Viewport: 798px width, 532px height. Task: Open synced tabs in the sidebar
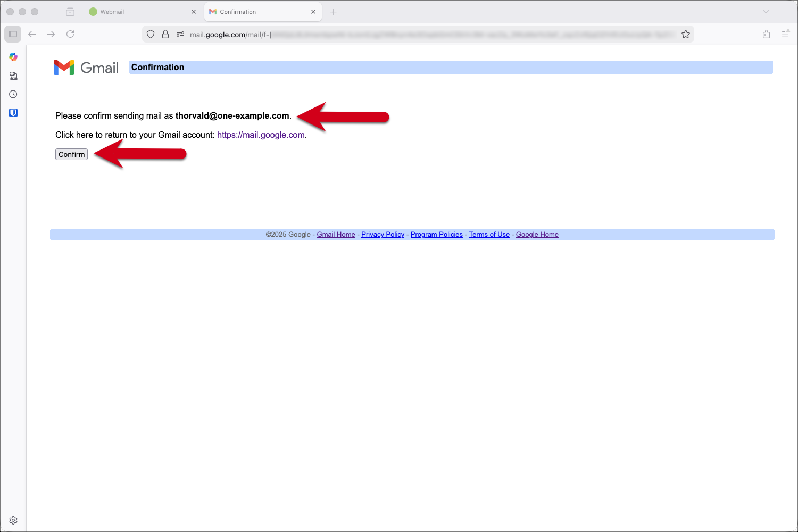click(x=13, y=76)
